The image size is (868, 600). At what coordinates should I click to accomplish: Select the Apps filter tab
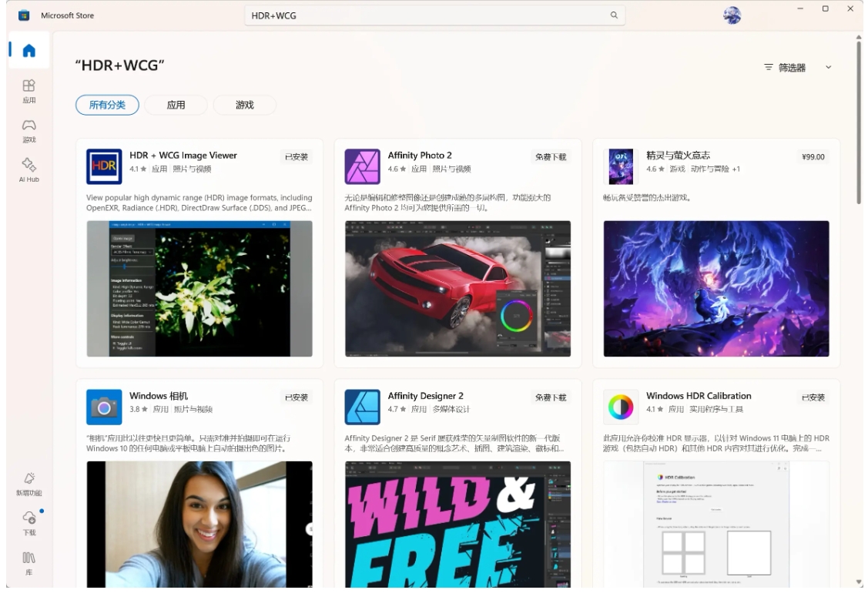[176, 105]
